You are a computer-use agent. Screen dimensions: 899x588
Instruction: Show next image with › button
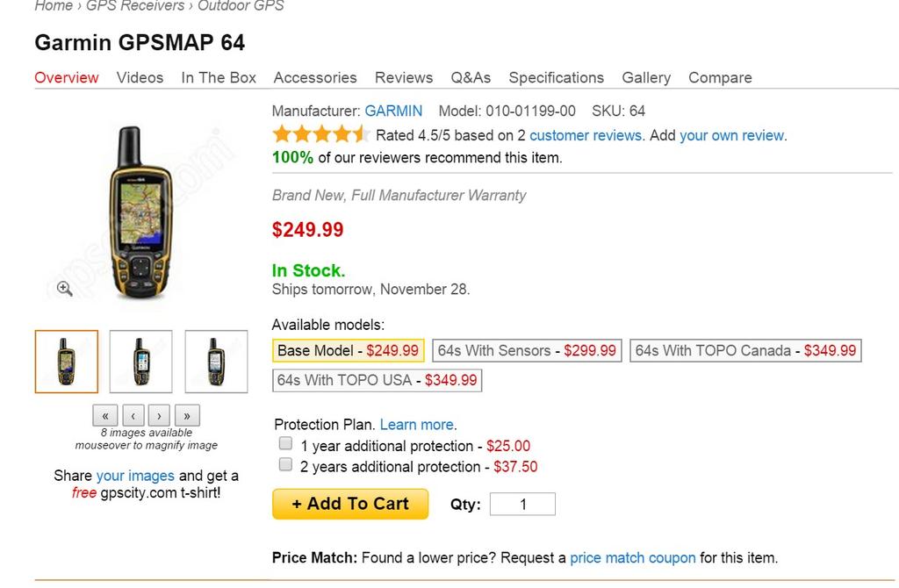click(159, 415)
